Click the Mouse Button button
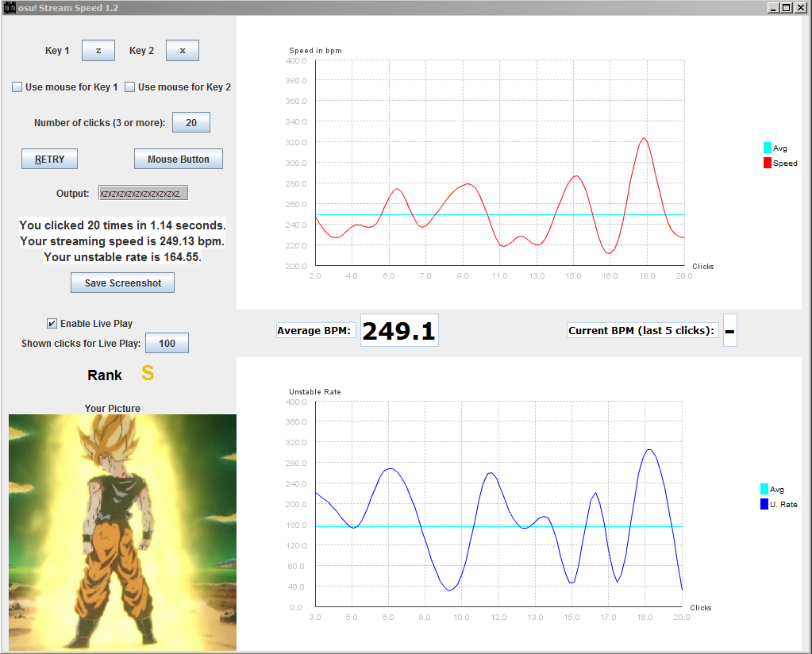This screenshot has width=812, height=654. 179,159
